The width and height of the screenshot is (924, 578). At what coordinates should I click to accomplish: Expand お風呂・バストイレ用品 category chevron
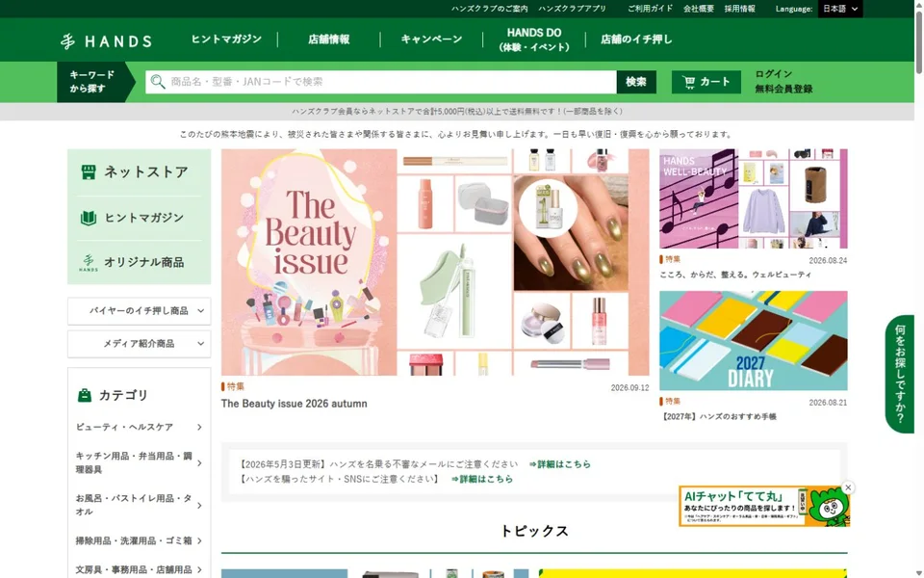click(x=199, y=506)
